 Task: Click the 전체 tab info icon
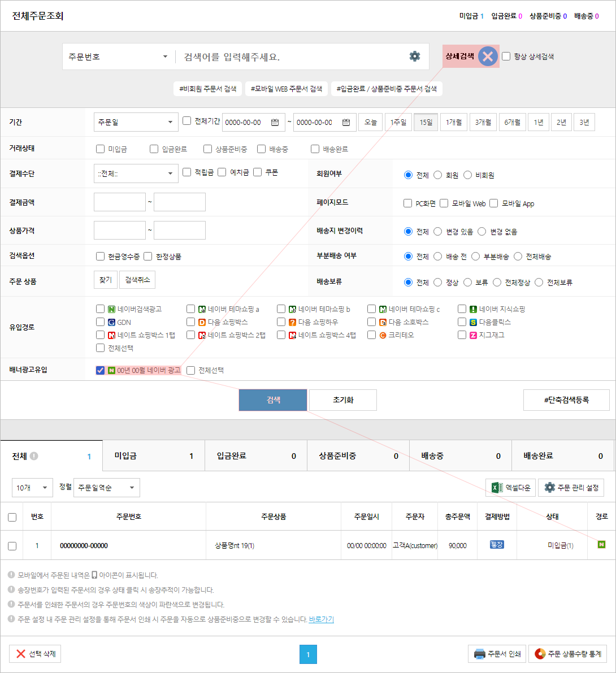pyautogui.click(x=34, y=456)
